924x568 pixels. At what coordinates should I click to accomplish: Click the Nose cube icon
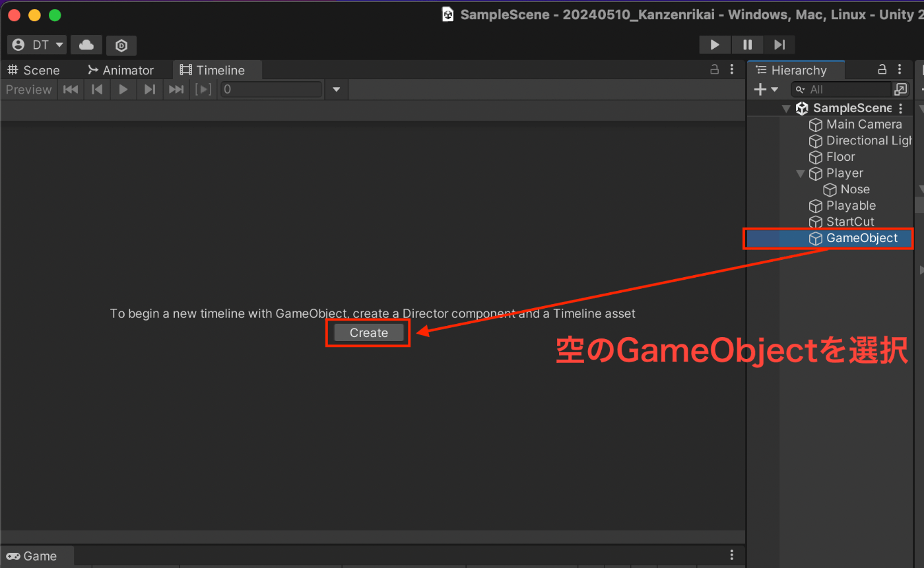coord(830,190)
